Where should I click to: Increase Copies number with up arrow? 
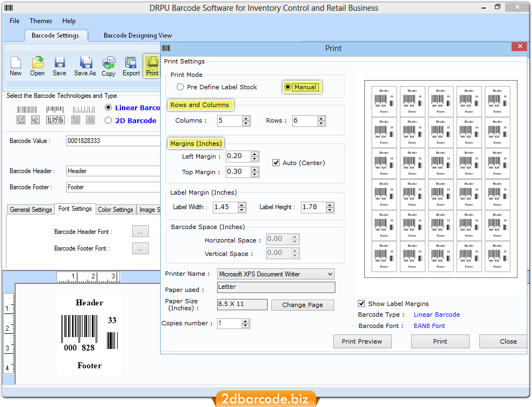pyautogui.click(x=246, y=322)
